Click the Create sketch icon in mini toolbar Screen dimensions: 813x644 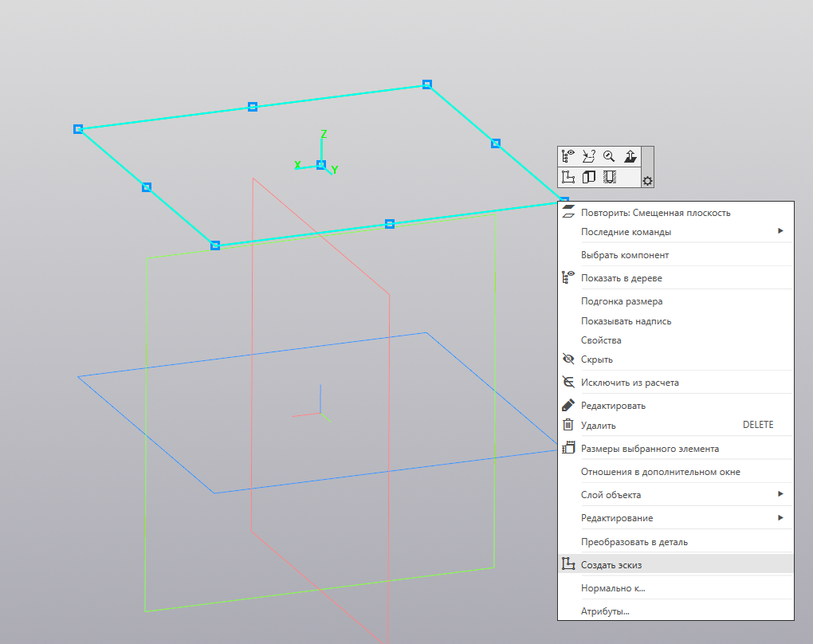pos(568,177)
